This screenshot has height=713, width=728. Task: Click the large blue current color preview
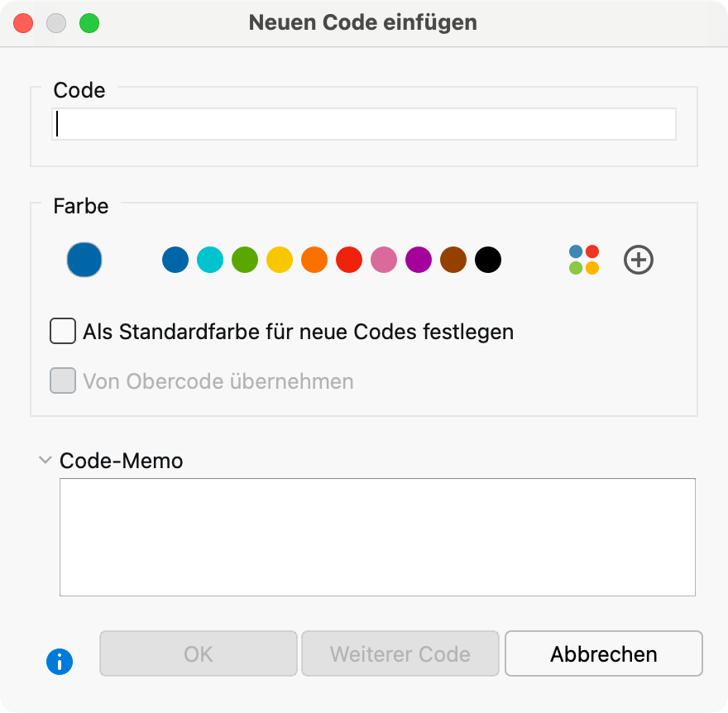[84, 259]
